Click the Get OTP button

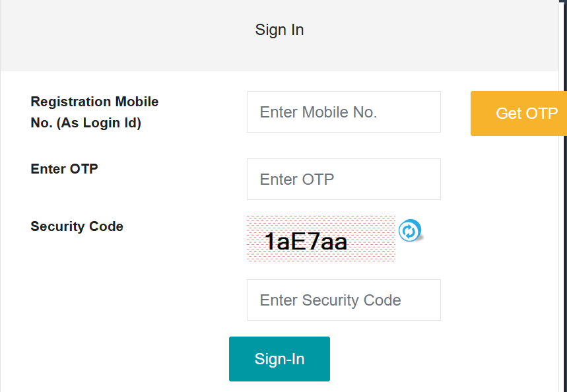(519, 114)
